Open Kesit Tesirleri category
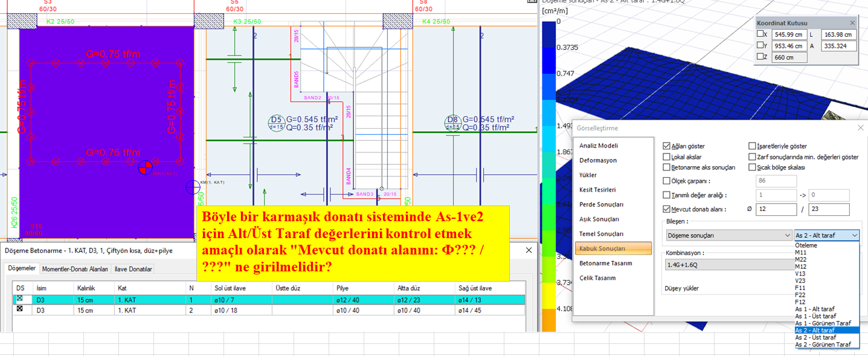Viewport: 868px width, 356px height. [597, 189]
